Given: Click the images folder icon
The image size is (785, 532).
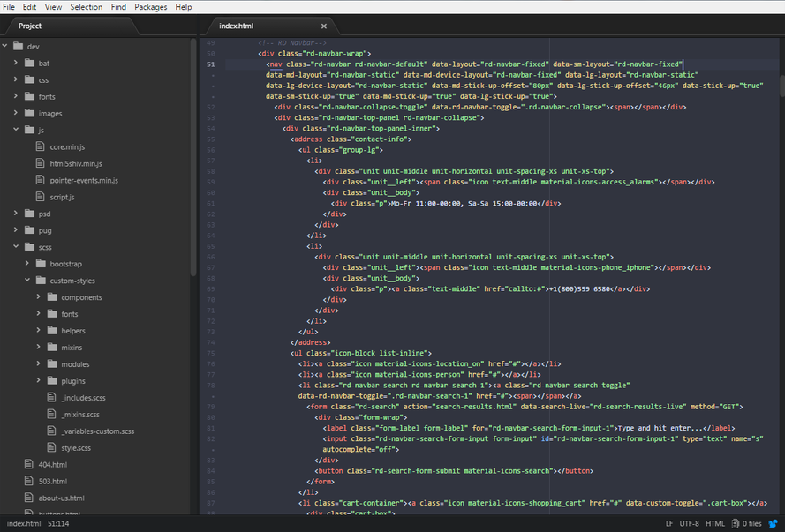Looking at the screenshot, I should tap(29, 113).
